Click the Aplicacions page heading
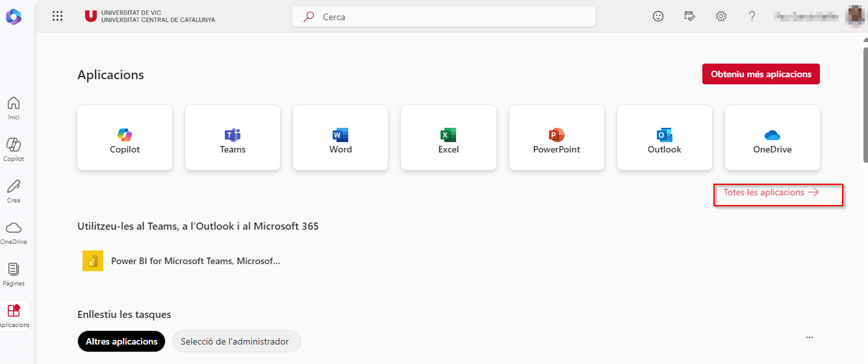Screen dimensions: 868x364 pyautogui.click(x=110, y=75)
